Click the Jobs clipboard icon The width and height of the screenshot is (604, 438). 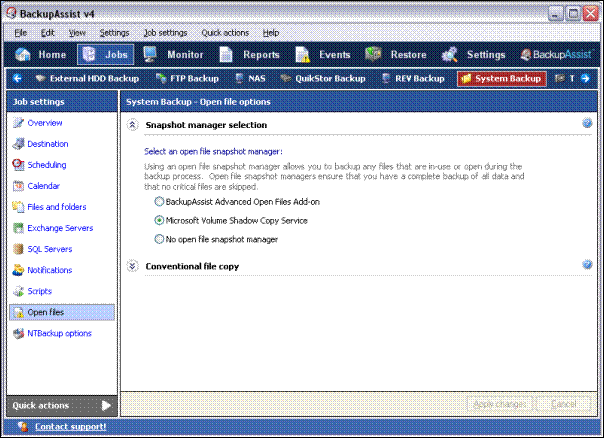(x=89, y=54)
